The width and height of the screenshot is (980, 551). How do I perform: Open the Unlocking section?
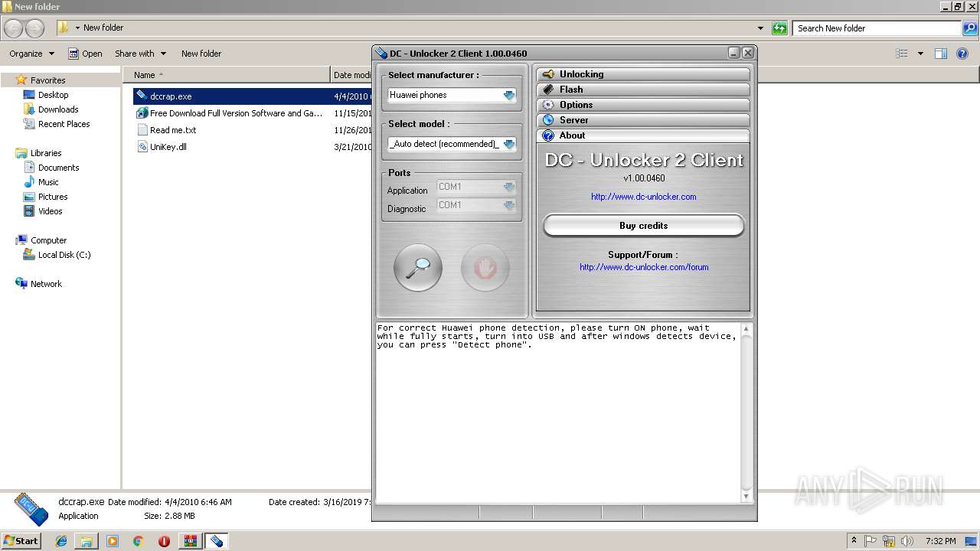643,74
